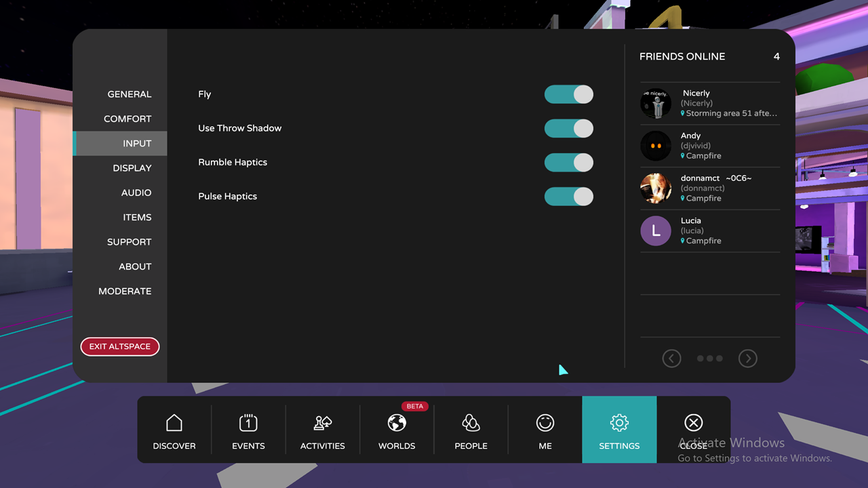Go to previous friends page arrow
The image size is (868, 488).
(671, 359)
